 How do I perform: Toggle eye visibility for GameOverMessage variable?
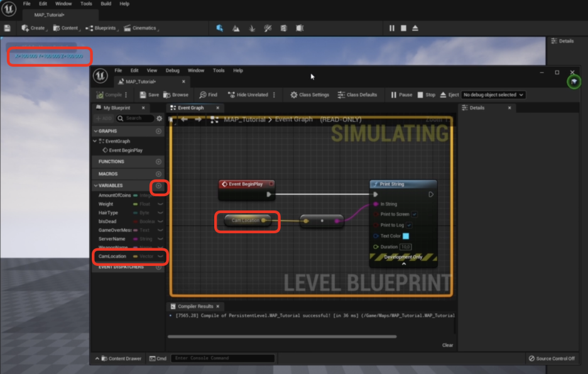[160, 230]
